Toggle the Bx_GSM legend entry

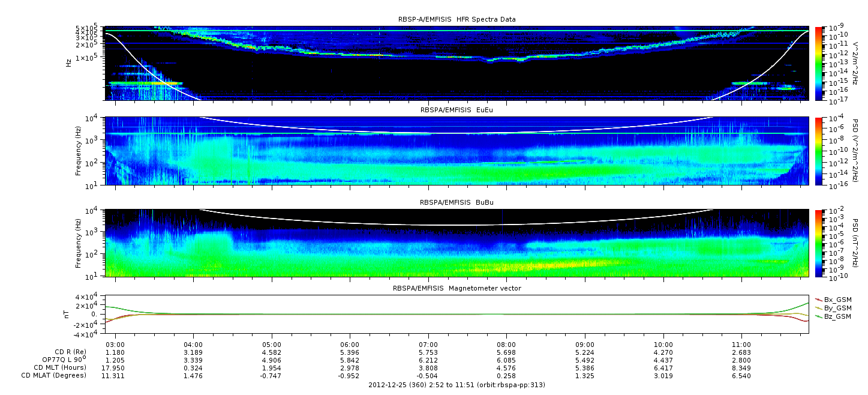pos(837,300)
